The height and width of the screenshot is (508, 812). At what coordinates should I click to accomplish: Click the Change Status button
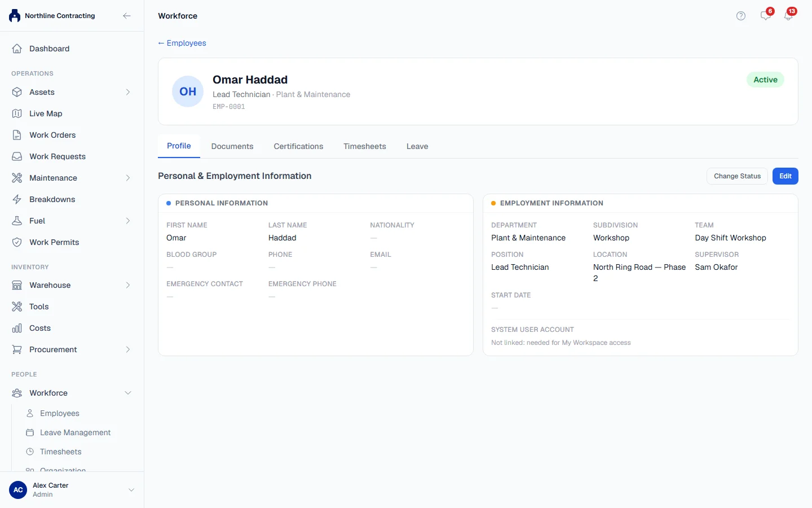click(x=737, y=176)
